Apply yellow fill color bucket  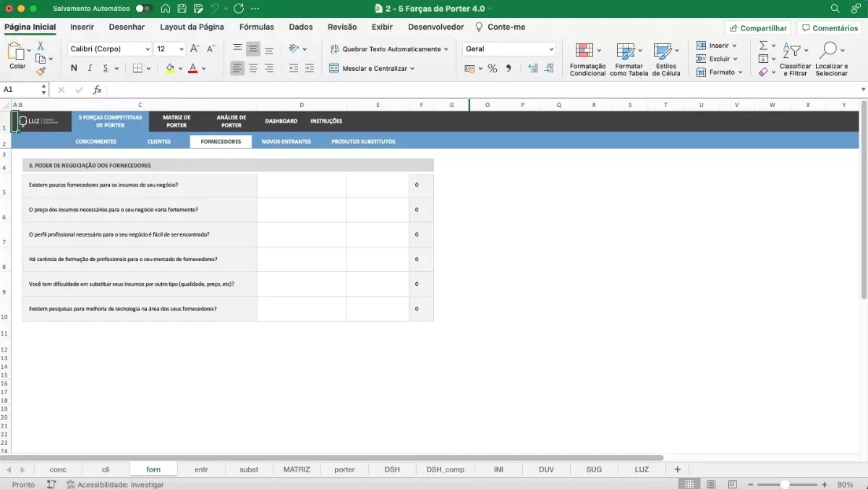(x=169, y=68)
